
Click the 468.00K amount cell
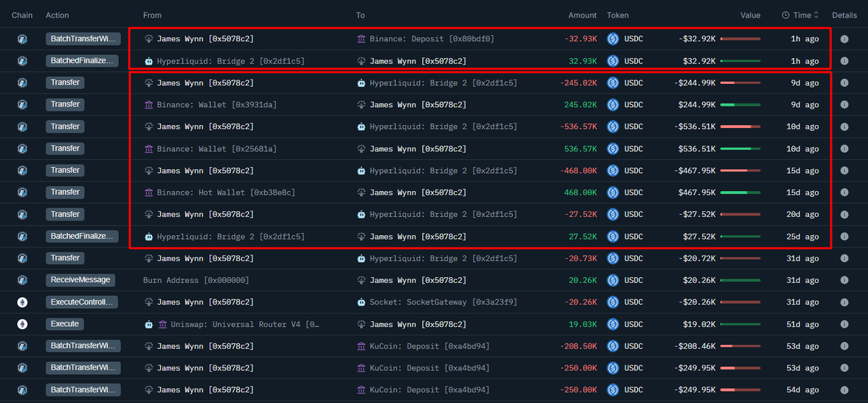tap(581, 192)
